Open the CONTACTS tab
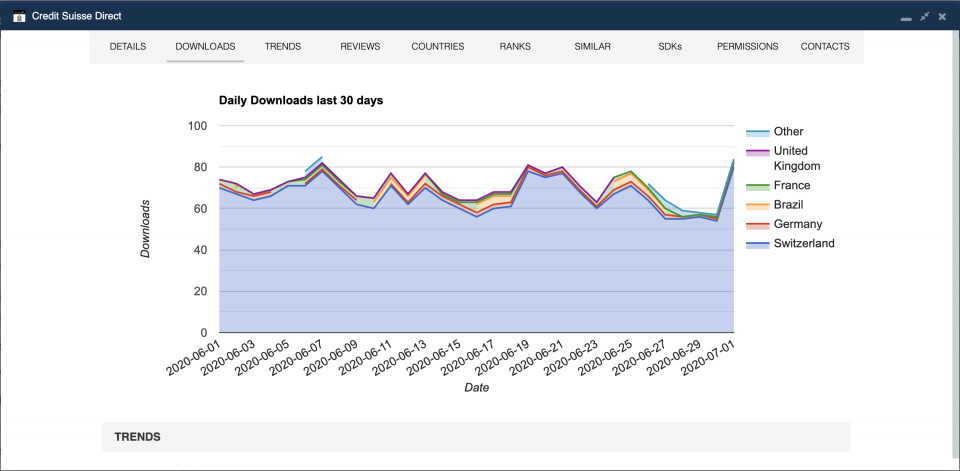 tap(825, 47)
